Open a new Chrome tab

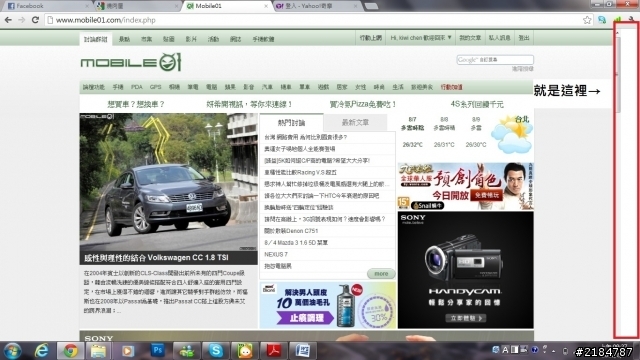point(371,6)
